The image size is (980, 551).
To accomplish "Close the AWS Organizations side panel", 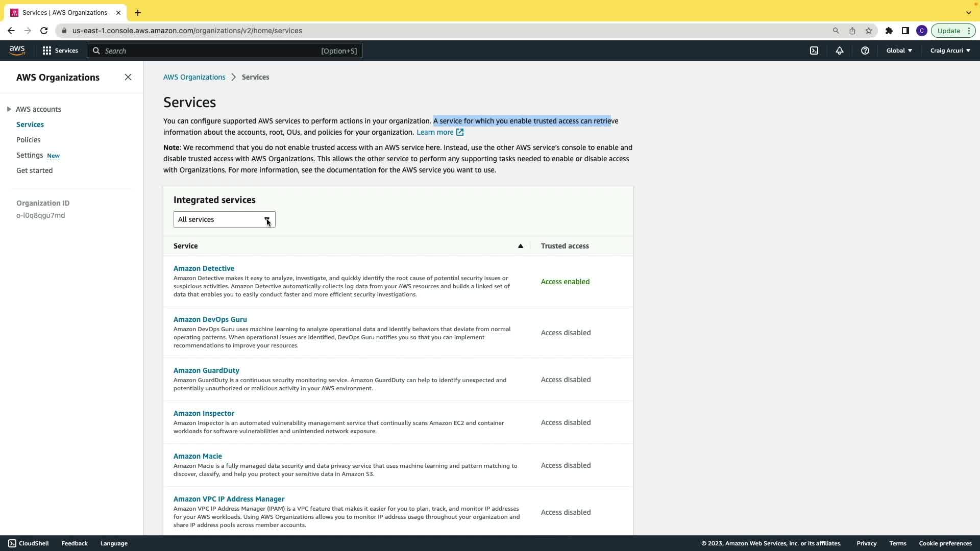I will (128, 77).
